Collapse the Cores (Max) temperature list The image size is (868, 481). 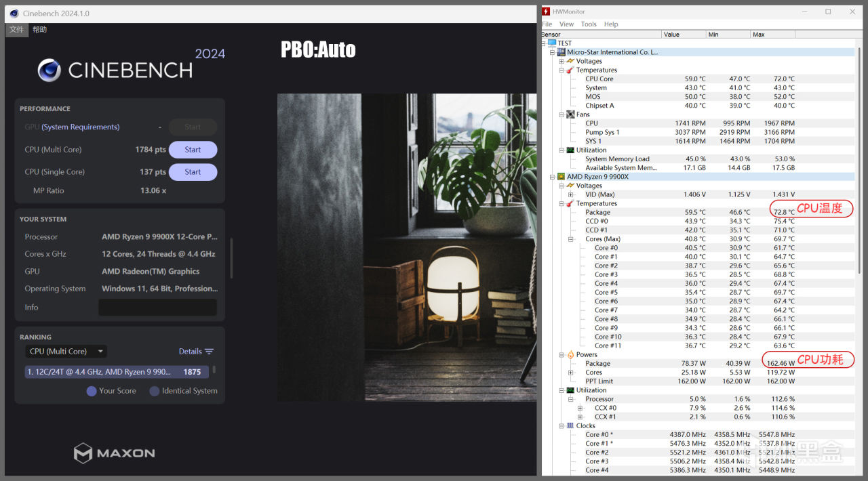tap(570, 238)
